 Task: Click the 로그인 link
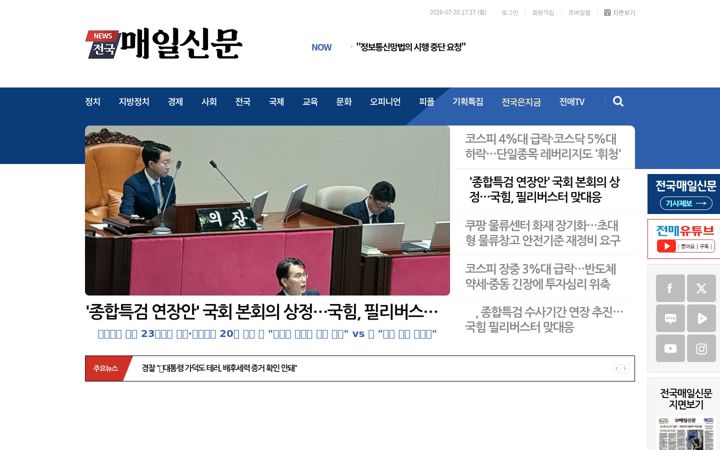tap(510, 12)
